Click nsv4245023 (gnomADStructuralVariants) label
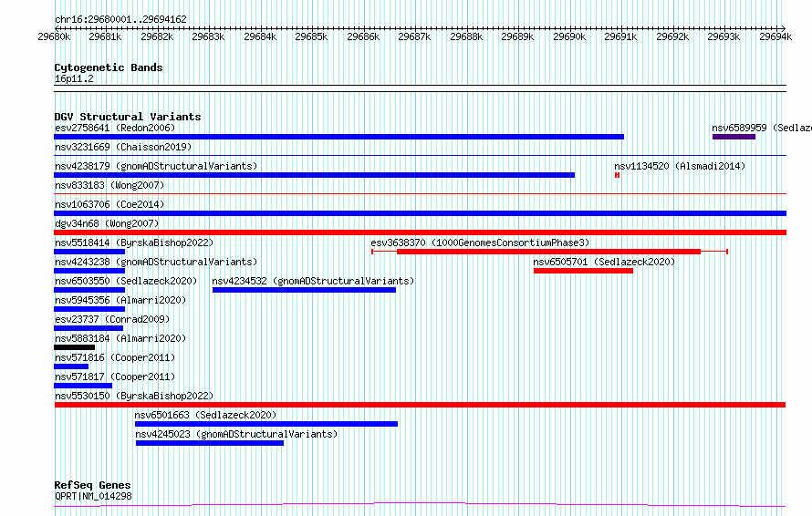The height and width of the screenshot is (516, 812). pyautogui.click(x=236, y=434)
